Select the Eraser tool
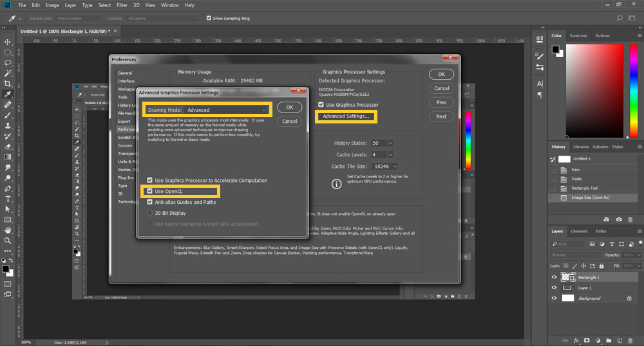This screenshot has width=644, height=346. 7,147
